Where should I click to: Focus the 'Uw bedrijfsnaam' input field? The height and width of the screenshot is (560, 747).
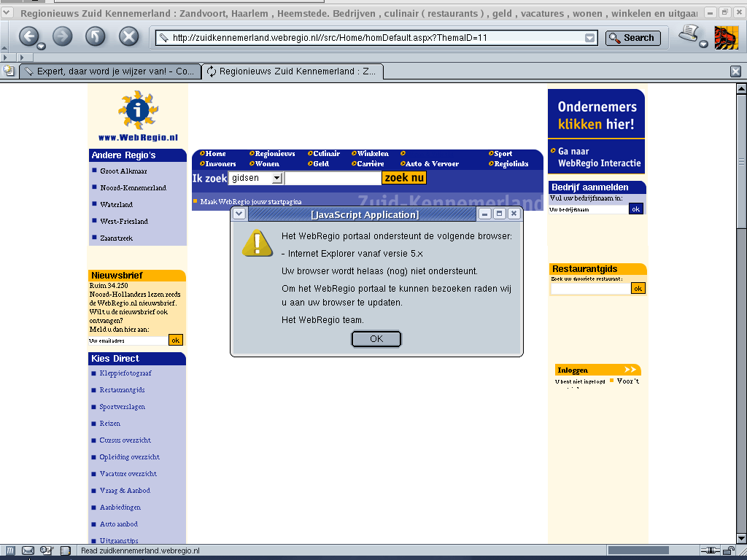coord(589,209)
